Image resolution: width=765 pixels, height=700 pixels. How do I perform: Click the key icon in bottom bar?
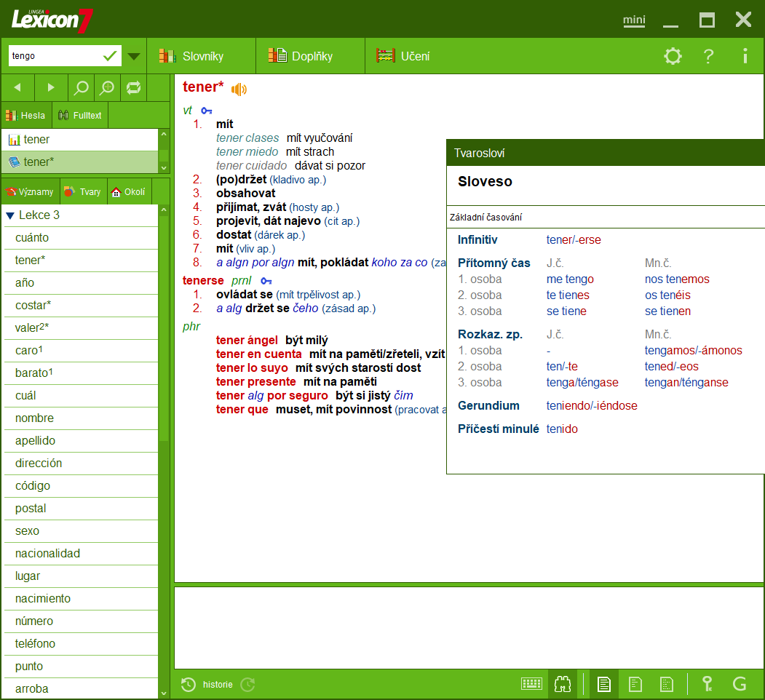tap(707, 684)
